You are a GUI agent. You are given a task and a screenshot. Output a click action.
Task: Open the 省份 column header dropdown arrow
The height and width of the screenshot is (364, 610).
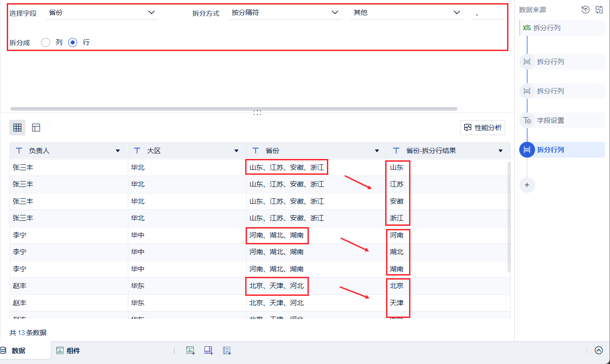(x=377, y=151)
